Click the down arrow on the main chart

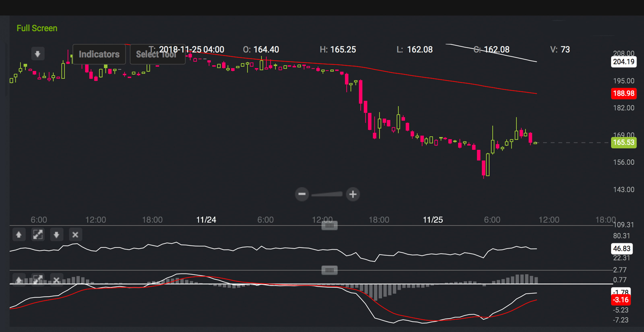pos(38,54)
